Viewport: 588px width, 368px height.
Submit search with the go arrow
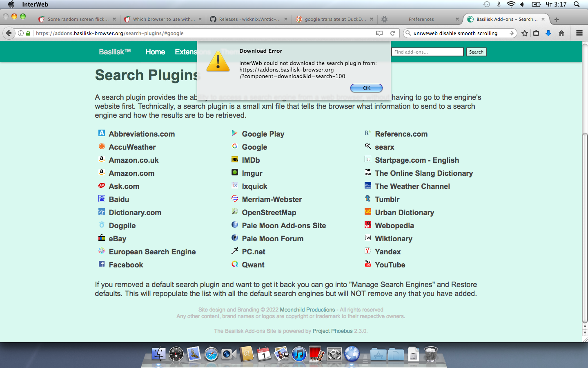point(512,33)
